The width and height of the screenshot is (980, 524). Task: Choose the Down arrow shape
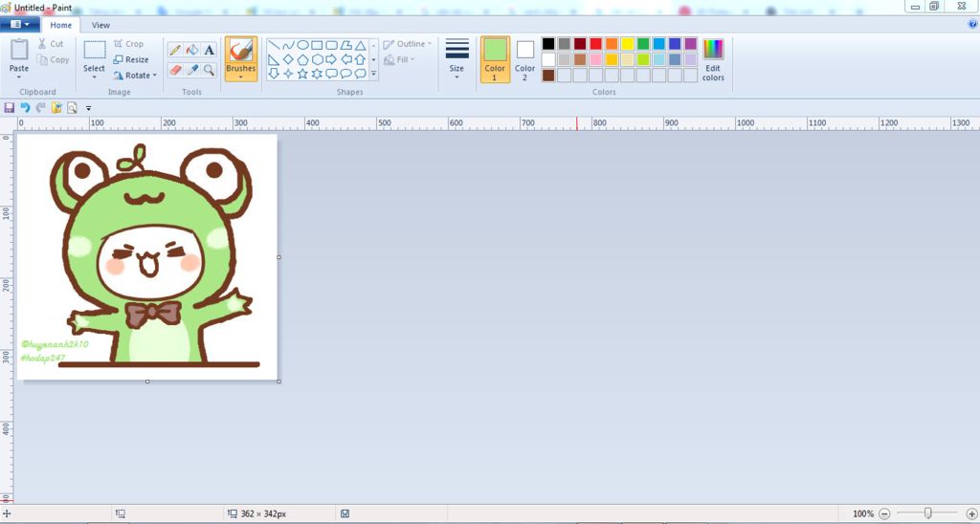274,74
